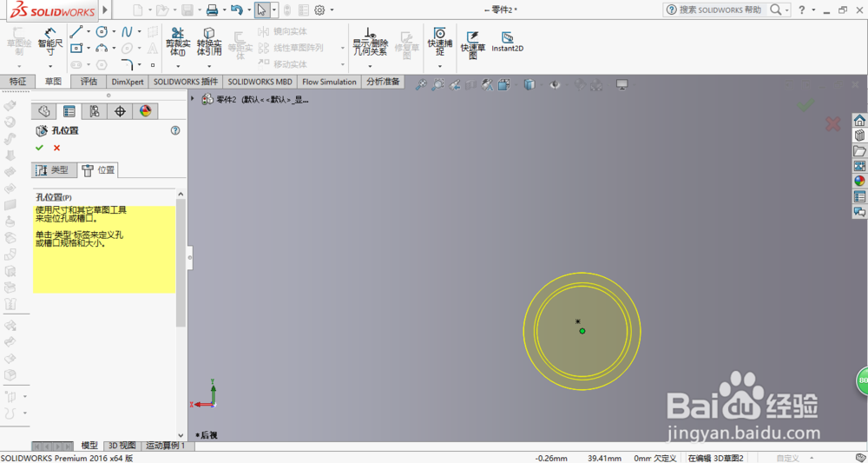868x463 pixels.
Task: Toggle Instant2D mode
Action: (x=507, y=42)
